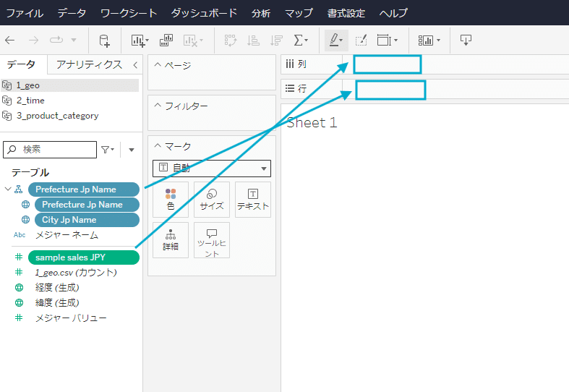Image resolution: width=569 pixels, height=392 pixels.
Task: Select the 緯度 (生成) field
Action: coord(57,303)
